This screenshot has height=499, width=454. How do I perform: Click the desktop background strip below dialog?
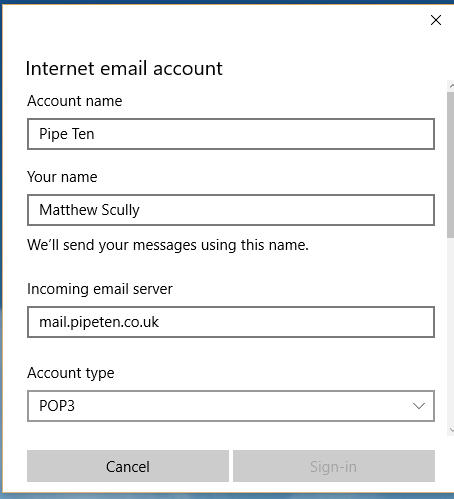(227, 496)
